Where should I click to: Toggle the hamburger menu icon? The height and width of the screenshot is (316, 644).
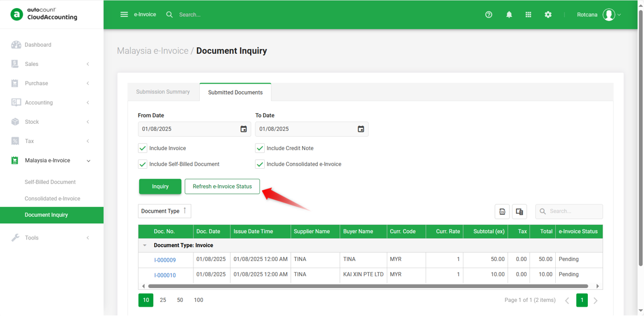124,15
